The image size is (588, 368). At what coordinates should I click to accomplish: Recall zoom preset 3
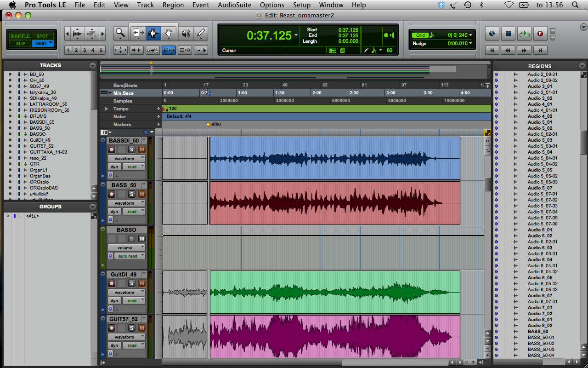(x=85, y=50)
